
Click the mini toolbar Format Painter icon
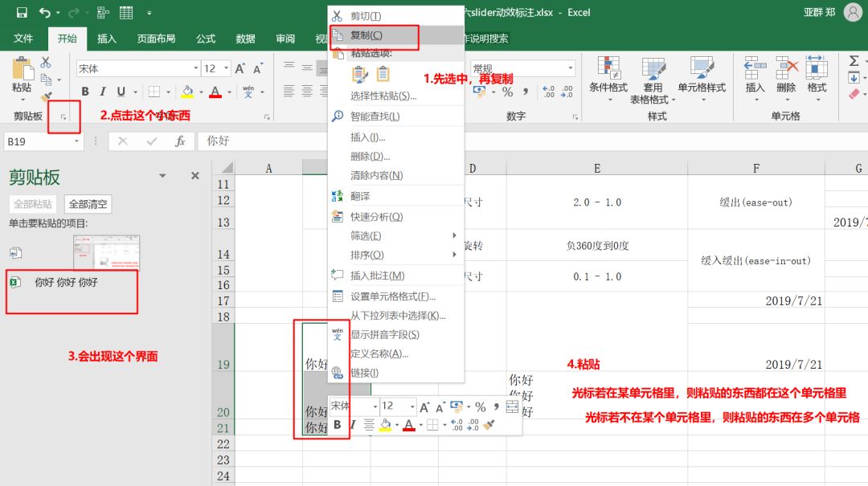[489, 425]
